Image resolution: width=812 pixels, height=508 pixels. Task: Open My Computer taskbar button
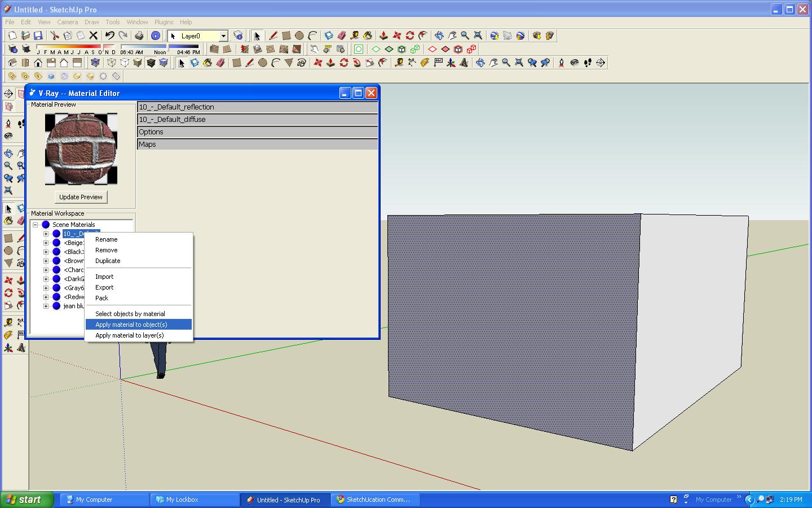[105, 500]
